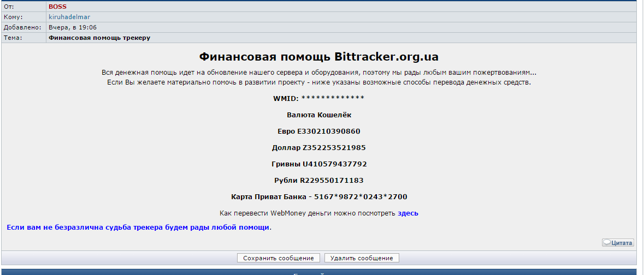Click the subject 'Финансовая помощь трекеру'
Image resolution: width=644 pixels, height=275 pixels.
click(99, 38)
